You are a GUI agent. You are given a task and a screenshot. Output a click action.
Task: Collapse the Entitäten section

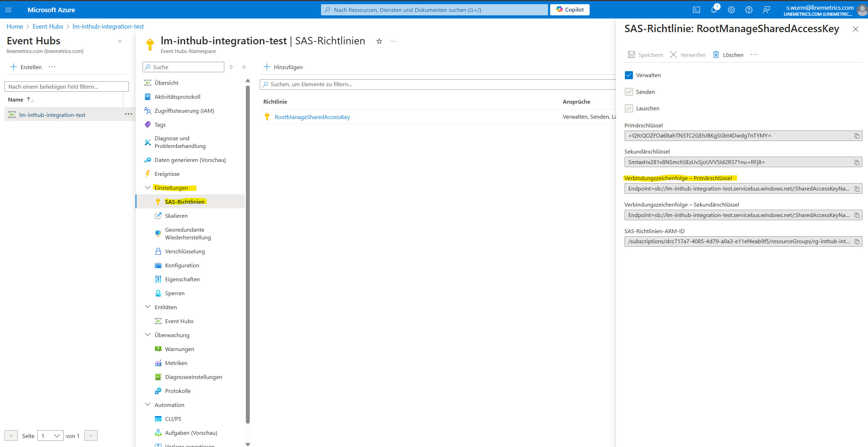pyautogui.click(x=148, y=307)
